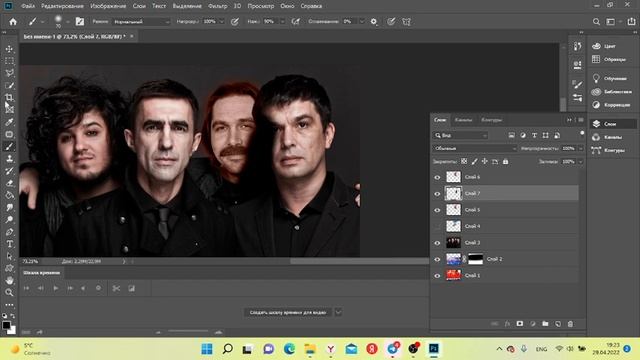Open smoothing 0% dropdown arrow
The height and width of the screenshot is (360, 640).
[x=362, y=22]
